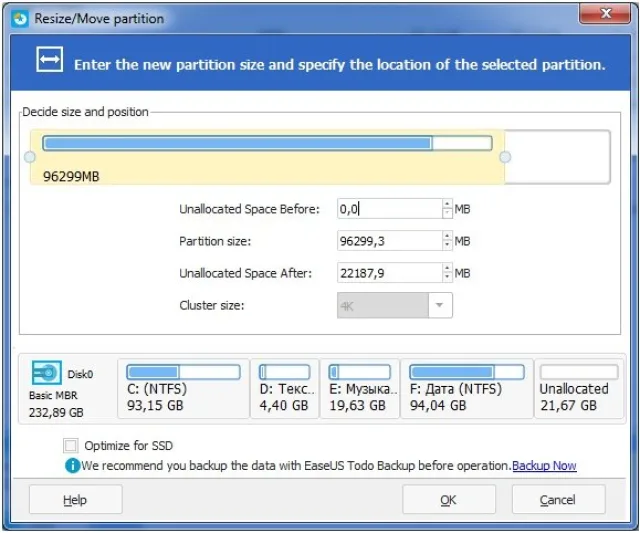
Task: Select the D: 4,40 GB partition
Action: (x=285, y=388)
